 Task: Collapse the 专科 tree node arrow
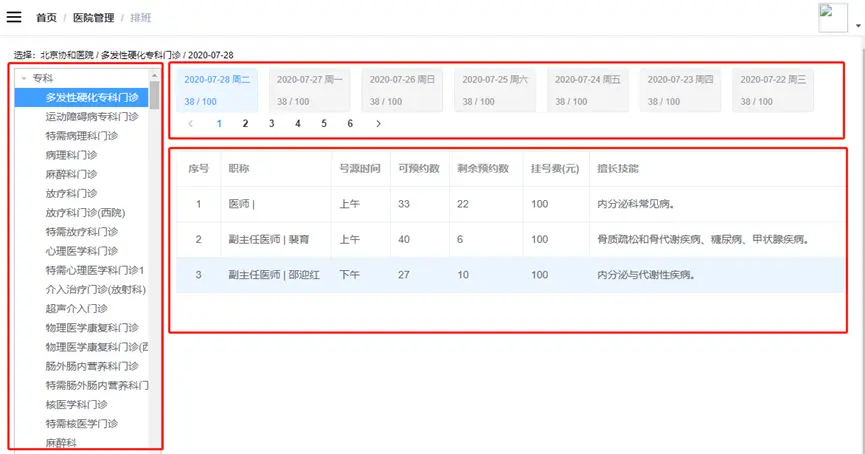pos(24,78)
